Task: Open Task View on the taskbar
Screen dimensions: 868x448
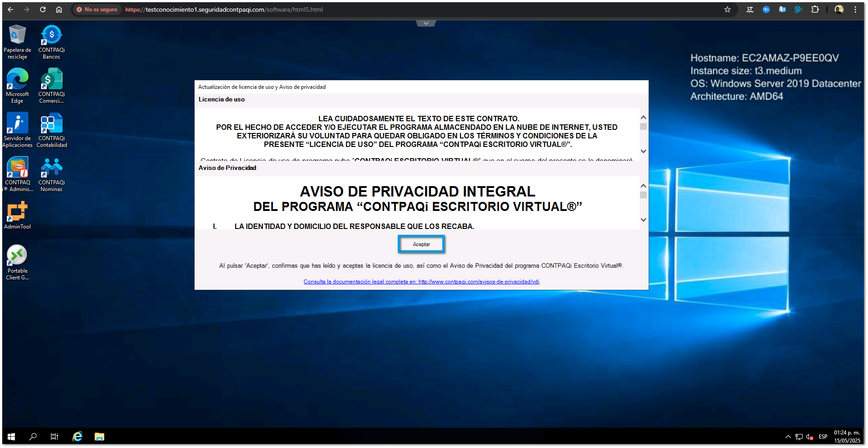Action: 55,436
